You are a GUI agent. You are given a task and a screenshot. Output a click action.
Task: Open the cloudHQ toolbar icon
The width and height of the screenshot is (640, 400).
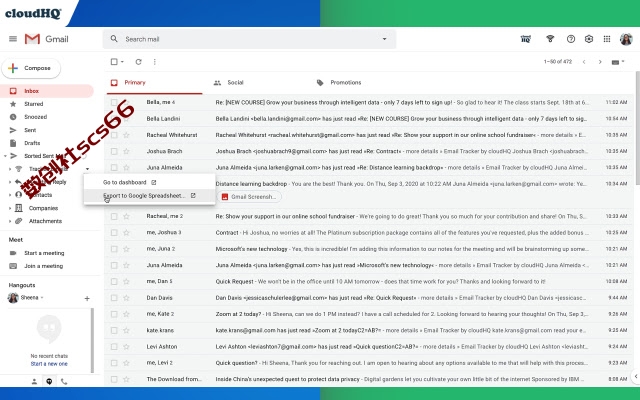[x=526, y=39]
